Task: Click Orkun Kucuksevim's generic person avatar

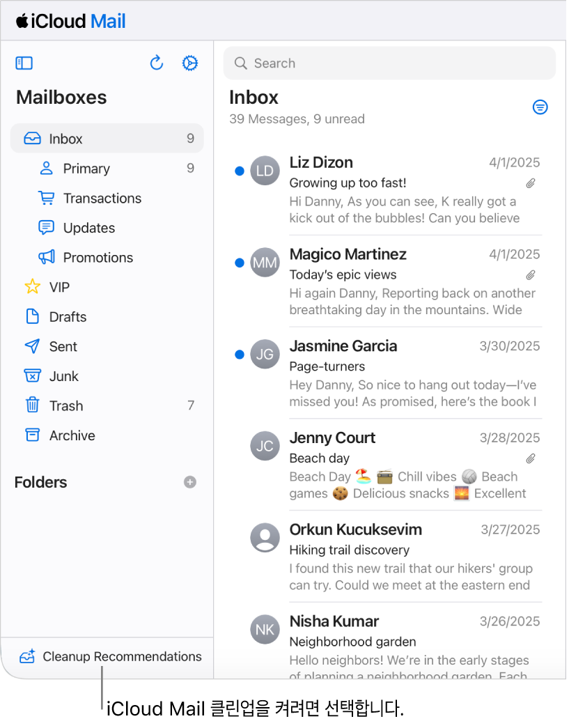Action: click(x=265, y=538)
